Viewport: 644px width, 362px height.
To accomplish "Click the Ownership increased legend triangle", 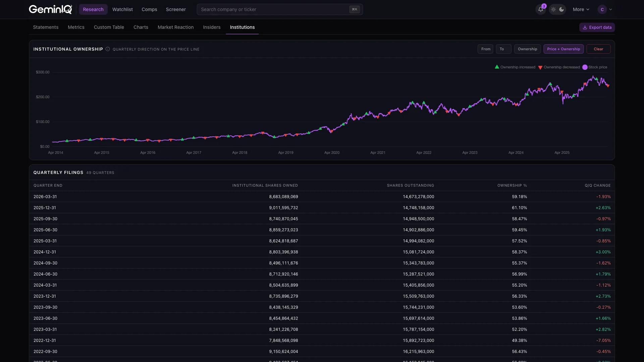I will [497, 67].
